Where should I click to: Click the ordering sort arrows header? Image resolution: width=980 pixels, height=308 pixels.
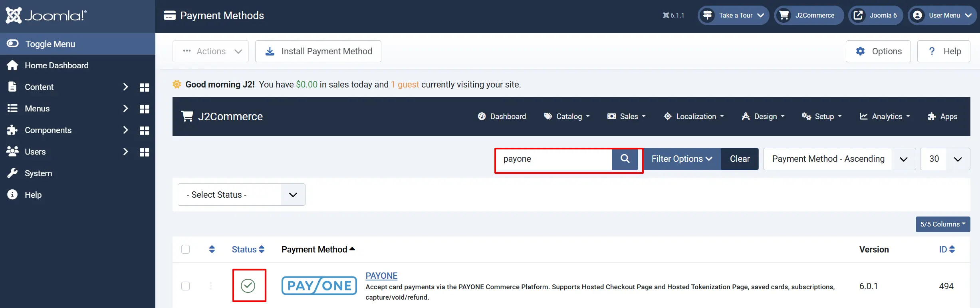[x=212, y=249]
